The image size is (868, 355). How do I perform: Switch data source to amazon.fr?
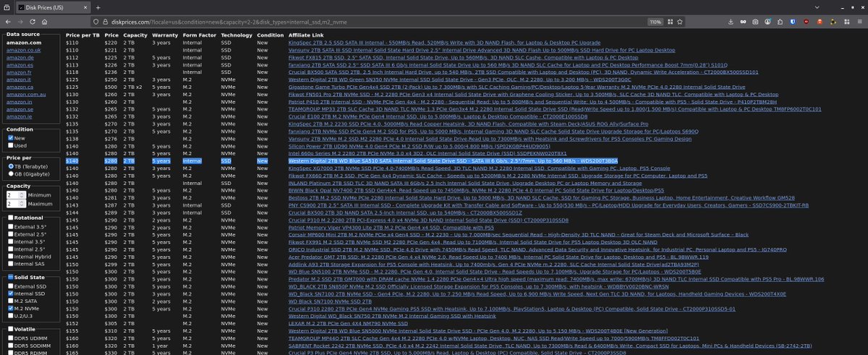tap(19, 72)
